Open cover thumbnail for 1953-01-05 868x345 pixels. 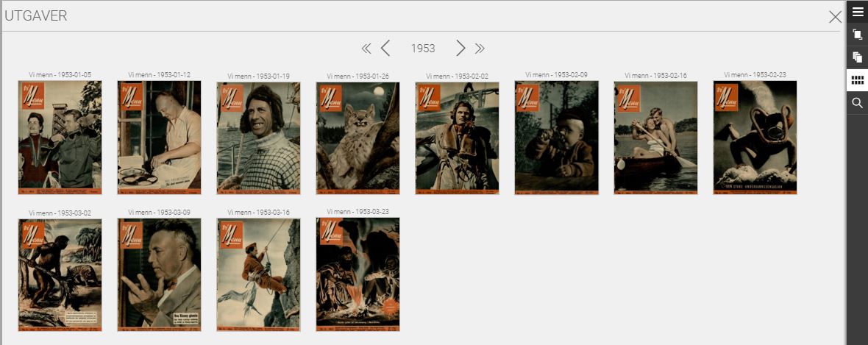click(x=60, y=138)
